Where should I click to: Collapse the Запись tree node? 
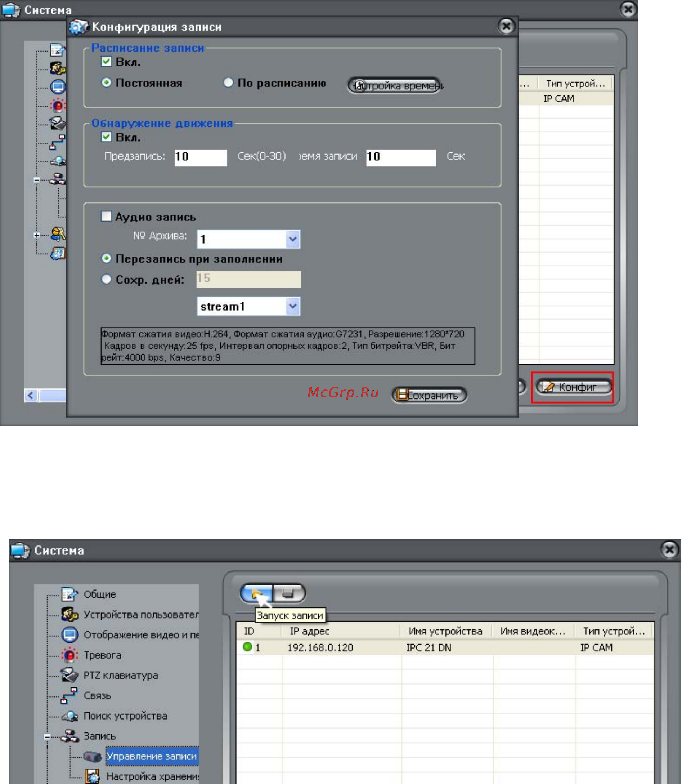click(47, 737)
